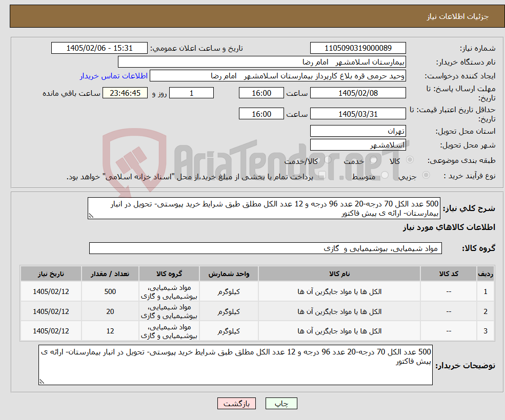Select the کالا/خدمت radio button
The width and height of the screenshot is (505, 420).
pyautogui.click(x=328, y=160)
